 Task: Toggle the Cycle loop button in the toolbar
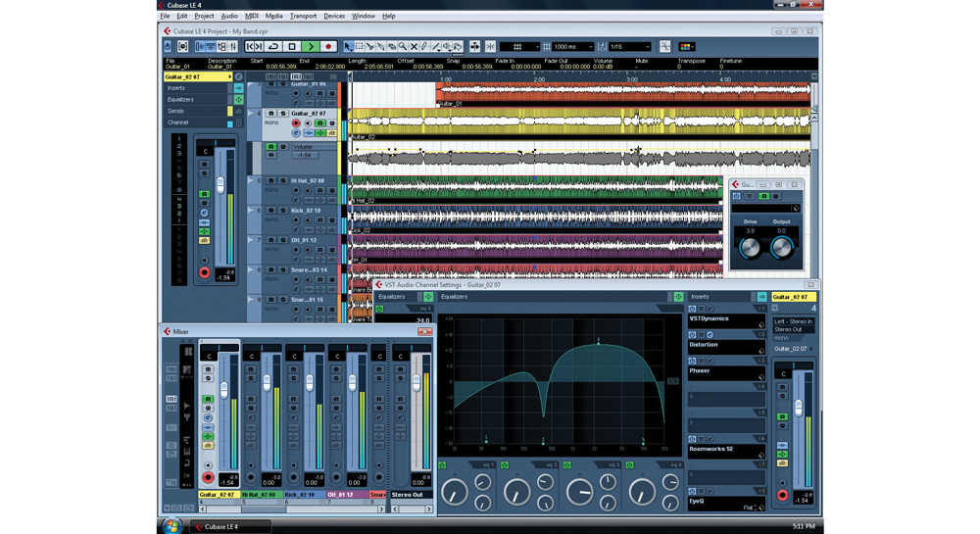point(273,47)
